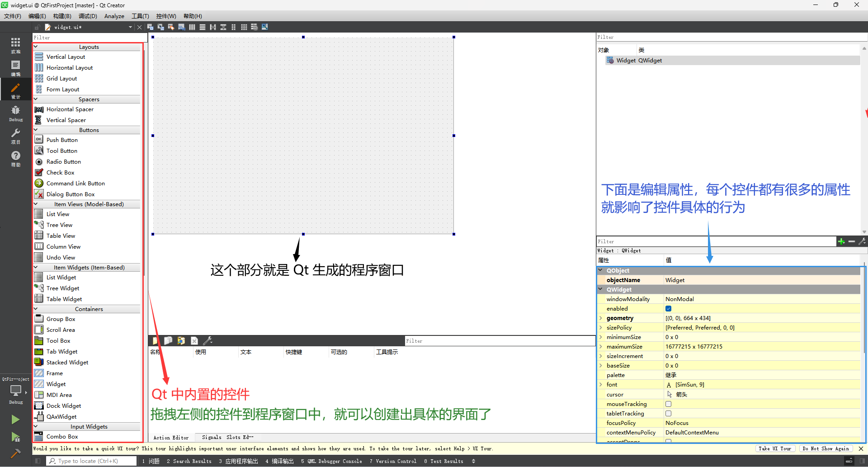Click the Start Debugging run icon
The image size is (868, 467).
(x=15, y=437)
